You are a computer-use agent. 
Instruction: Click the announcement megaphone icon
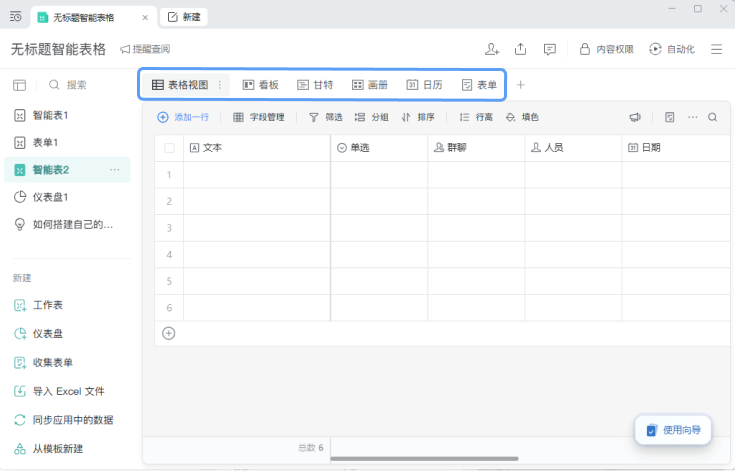634,117
